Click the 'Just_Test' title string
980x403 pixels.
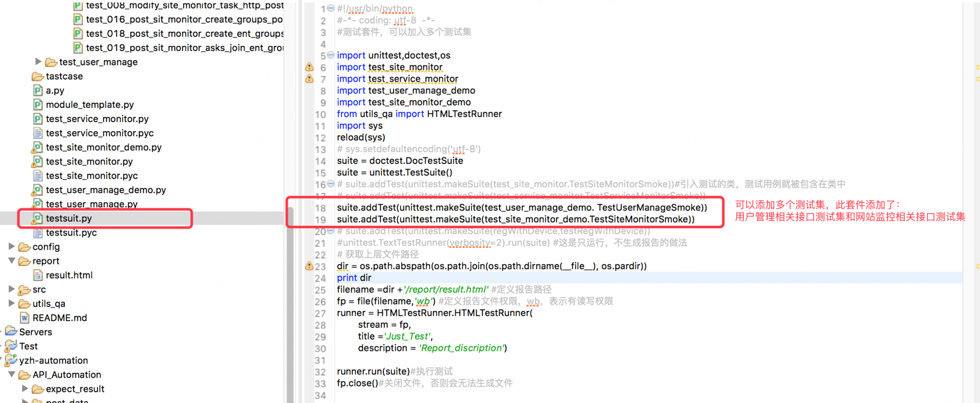tap(408, 337)
